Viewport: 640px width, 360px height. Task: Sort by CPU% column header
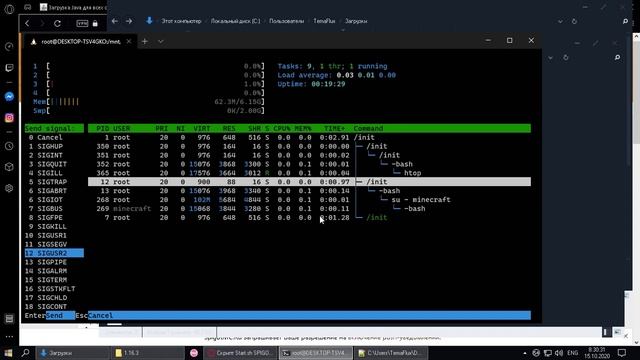point(282,128)
